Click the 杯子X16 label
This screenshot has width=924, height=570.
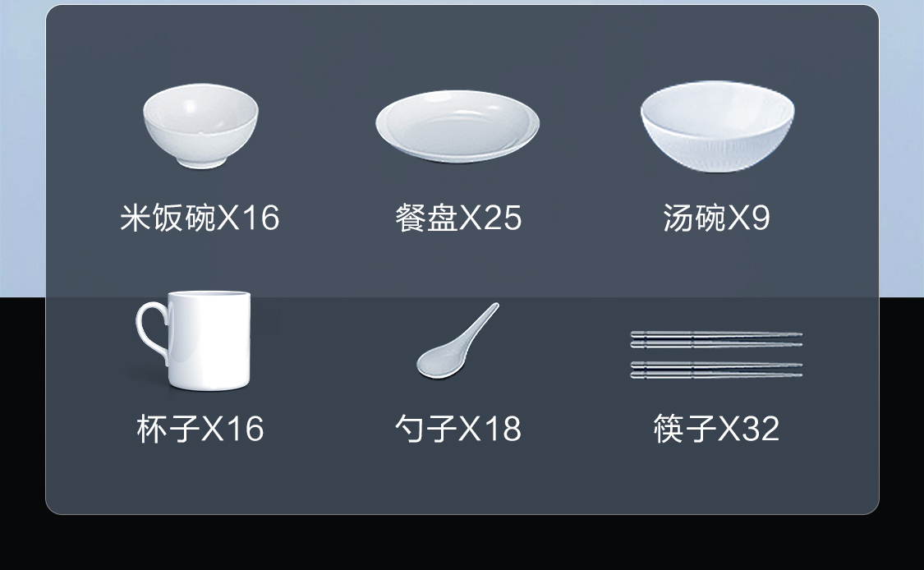(200, 429)
